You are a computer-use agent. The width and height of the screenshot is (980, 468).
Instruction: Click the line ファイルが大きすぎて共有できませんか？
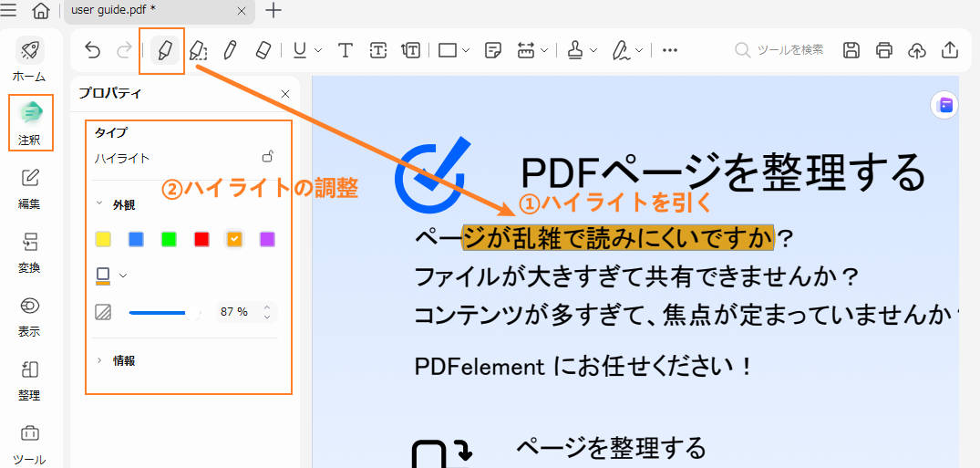tap(636, 276)
